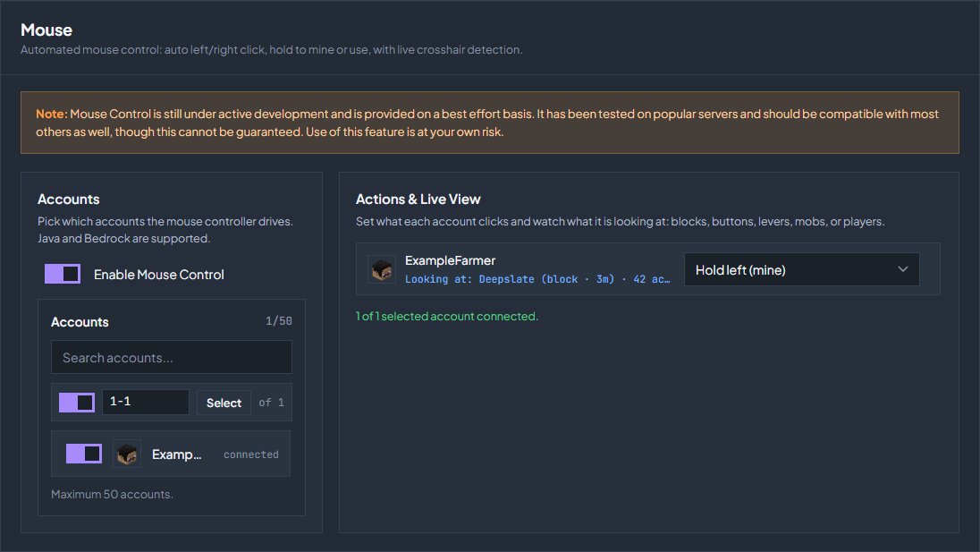Screen dimensions: 980x552
Task: Click the Search accounts field
Action: (172, 357)
